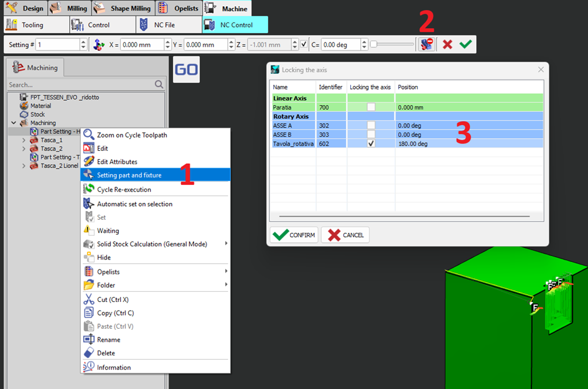Click the CONFIRM button in dialog

coord(294,235)
